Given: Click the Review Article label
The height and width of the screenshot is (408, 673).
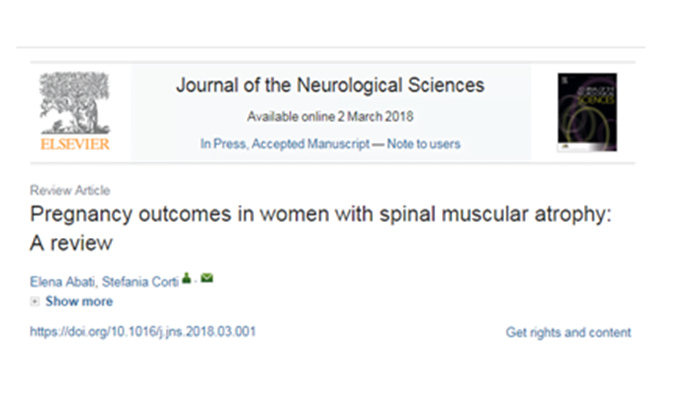Looking at the screenshot, I should coord(70,190).
